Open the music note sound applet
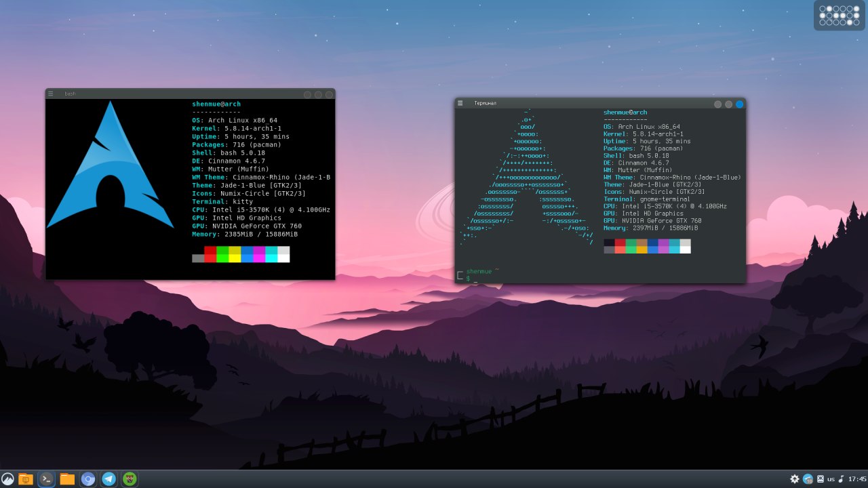Screen dimensions: 868x488 coord(842,479)
